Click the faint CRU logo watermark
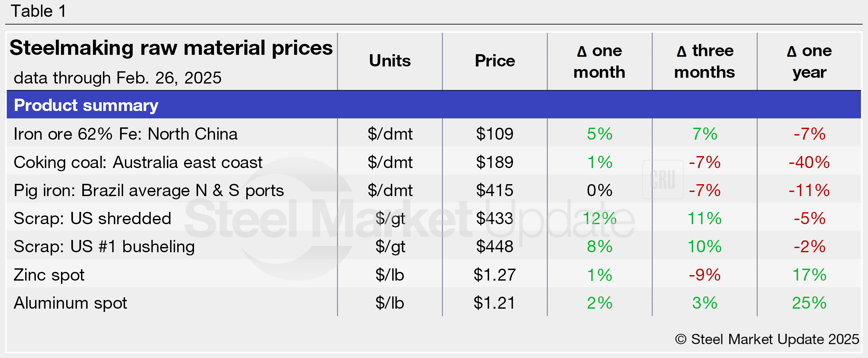Screen dimensions: 868x358 662,180
